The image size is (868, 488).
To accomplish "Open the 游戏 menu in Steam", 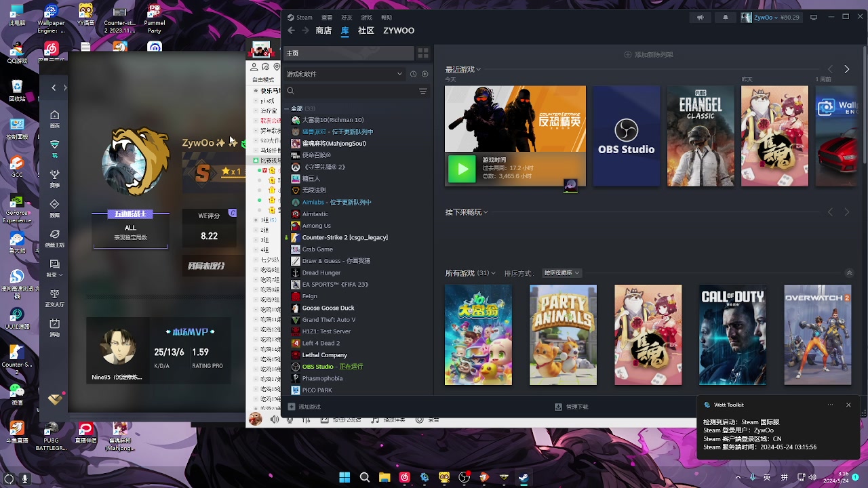I will (367, 18).
